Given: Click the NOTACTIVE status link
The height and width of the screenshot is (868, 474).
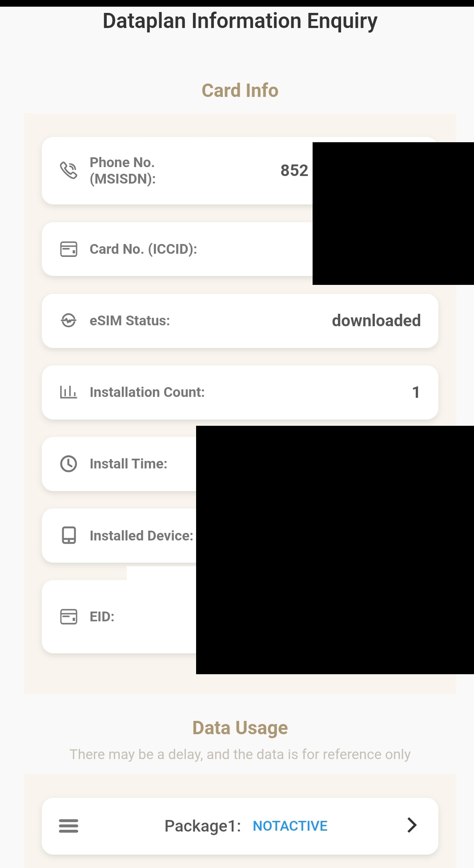Looking at the screenshot, I should click(290, 826).
